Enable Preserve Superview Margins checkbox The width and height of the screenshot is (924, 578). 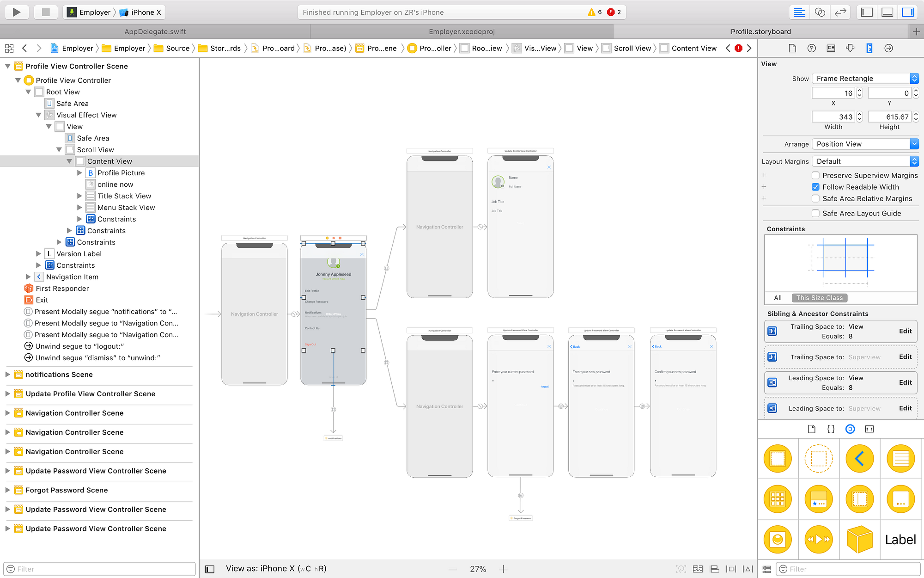(815, 175)
